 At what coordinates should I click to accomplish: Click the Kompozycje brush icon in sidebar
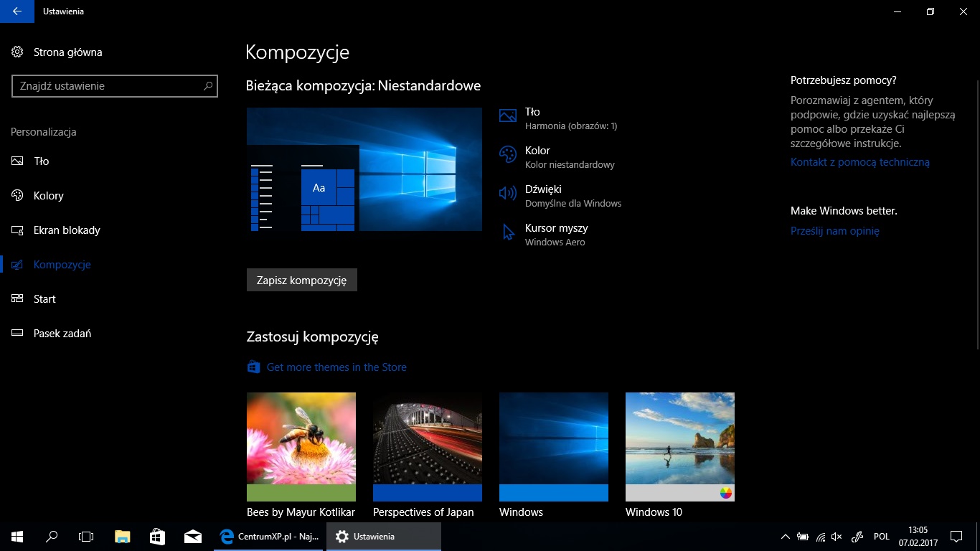coord(18,265)
